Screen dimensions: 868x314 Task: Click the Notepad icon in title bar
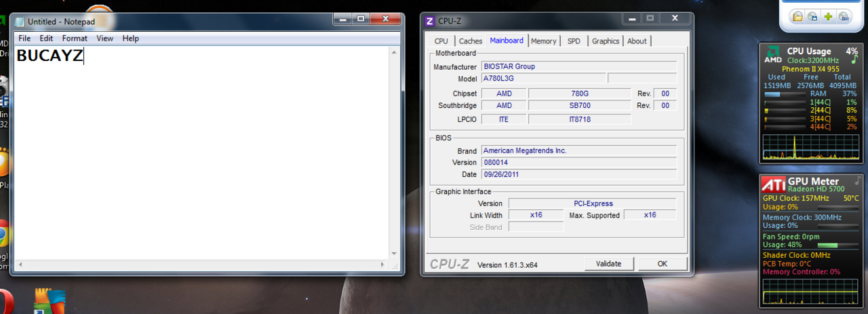click(x=20, y=22)
